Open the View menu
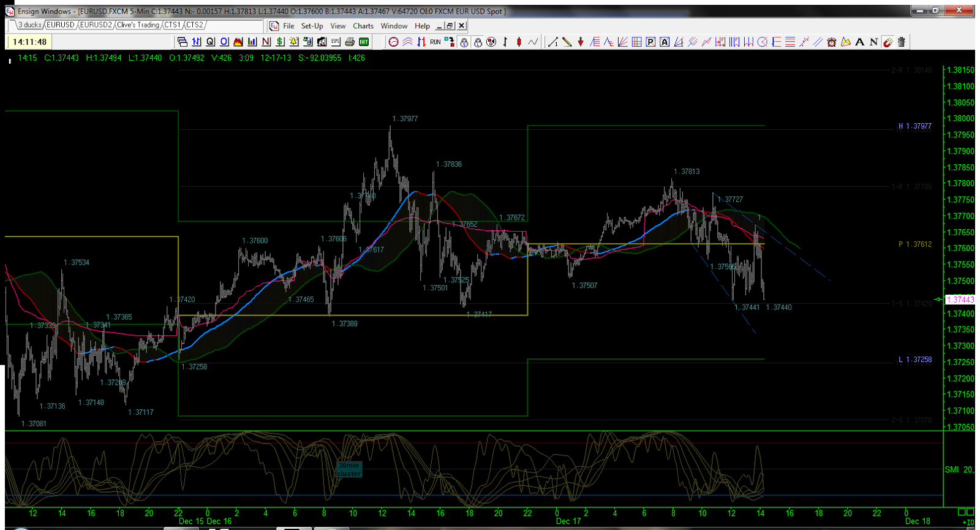 click(x=337, y=26)
